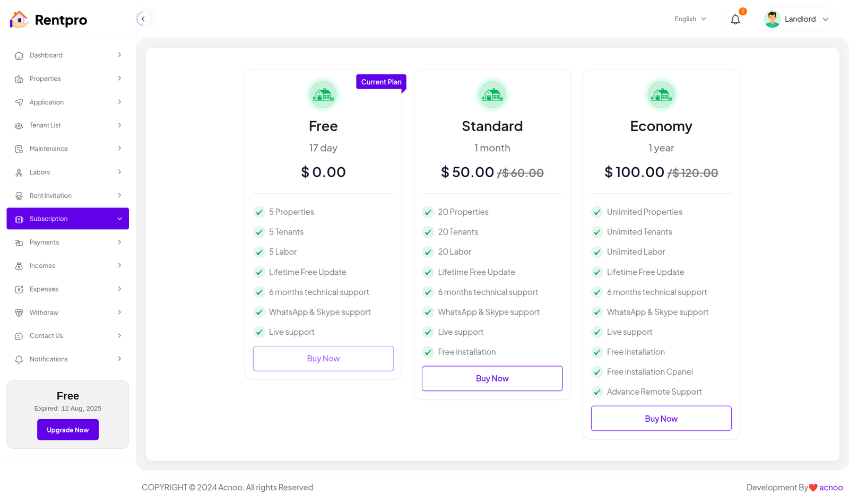Click the Upgrade Now button
This screenshot has width=849, height=504.
pyautogui.click(x=68, y=430)
